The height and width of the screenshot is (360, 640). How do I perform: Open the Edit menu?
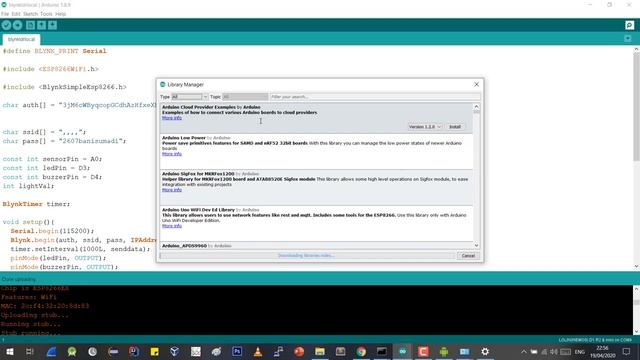click(x=16, y=14)
